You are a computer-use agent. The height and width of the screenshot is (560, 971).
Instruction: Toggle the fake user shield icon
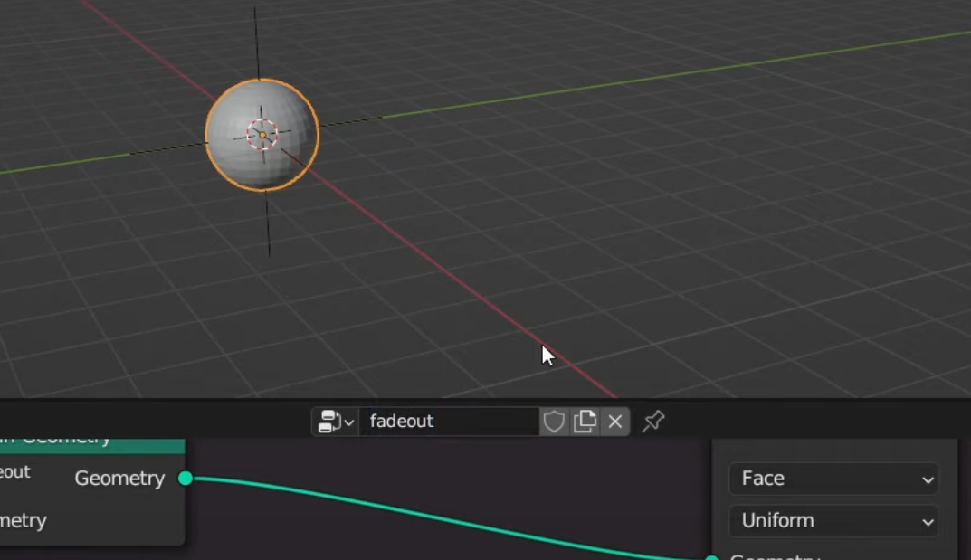coord(554,422)
